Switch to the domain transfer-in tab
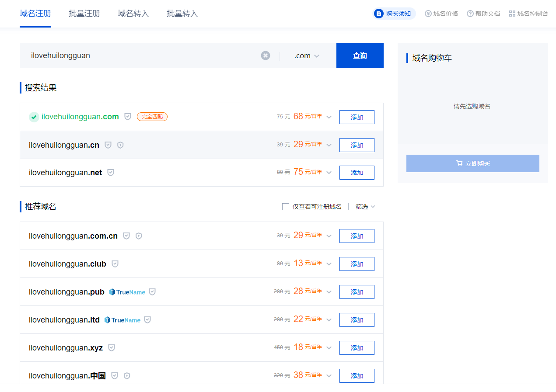This screenshot has width=556, height=392. pyautogui.click(x=133, y=14)
